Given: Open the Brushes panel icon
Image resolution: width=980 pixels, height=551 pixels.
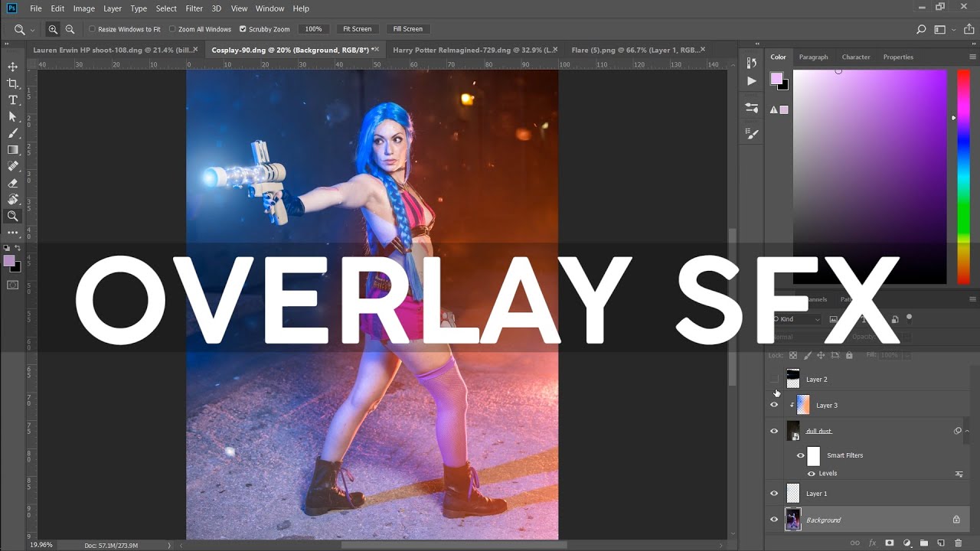Looking at the screenshot, I should pos(752,133).
